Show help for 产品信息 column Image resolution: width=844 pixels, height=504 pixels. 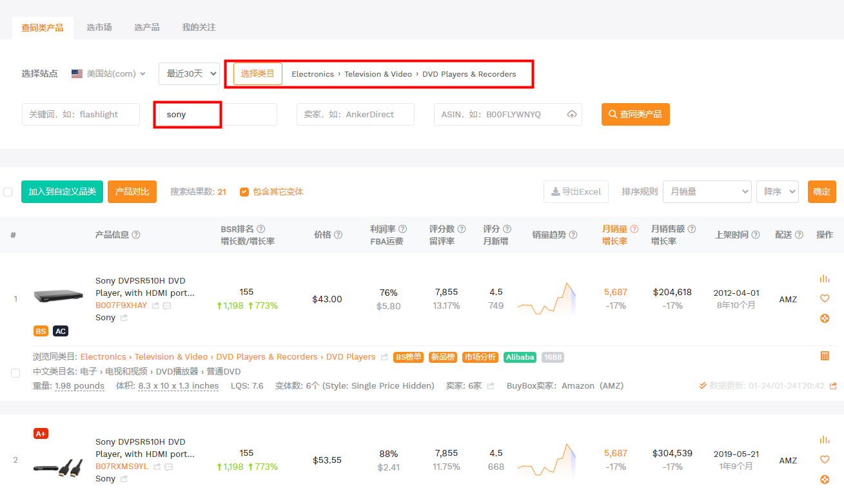pyautogui.click(x=136, y=235)
